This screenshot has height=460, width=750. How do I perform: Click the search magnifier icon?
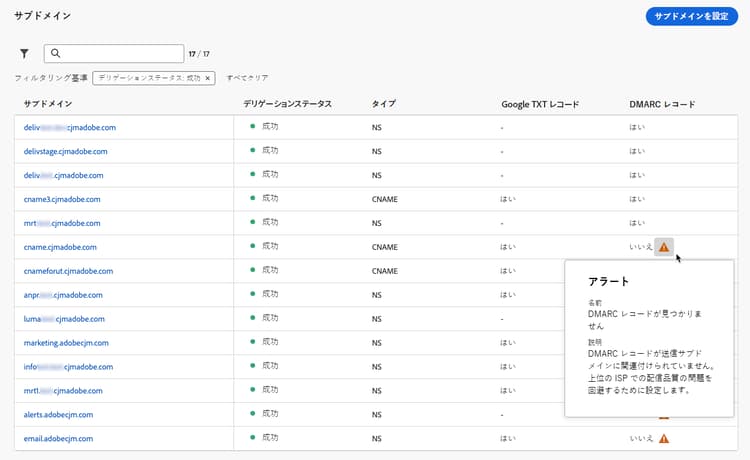56,53
